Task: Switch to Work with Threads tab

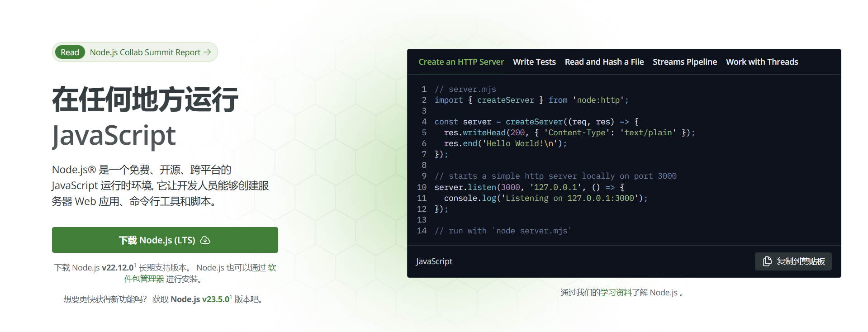Action: pyautogui.click(x=762, y=62)
